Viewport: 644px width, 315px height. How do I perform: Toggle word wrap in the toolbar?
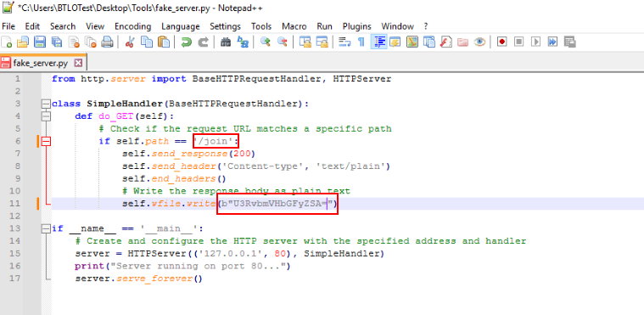pyautogui.click(x=344, y=42)
